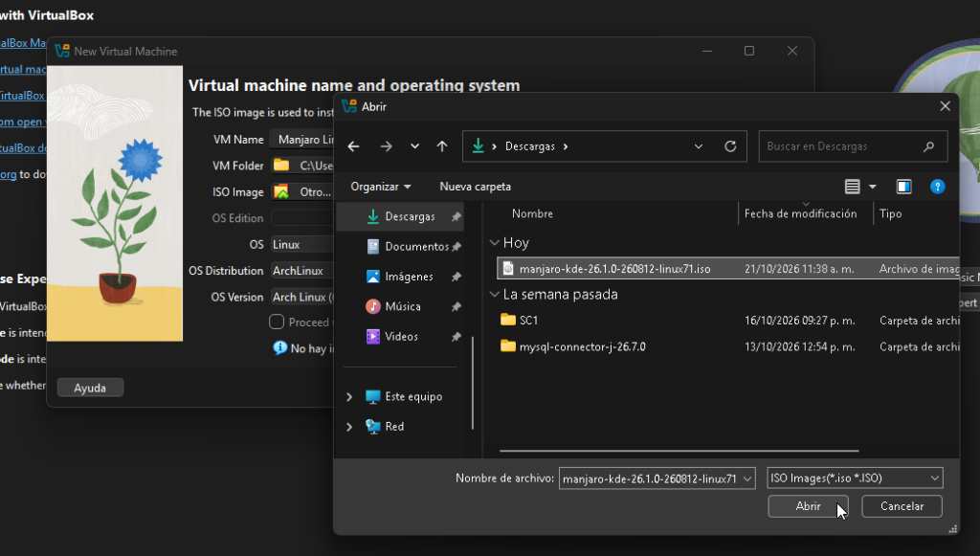980x556 pixels.
Task: Sort by Fecha de modificación column
Action: [x=801, y=213]
